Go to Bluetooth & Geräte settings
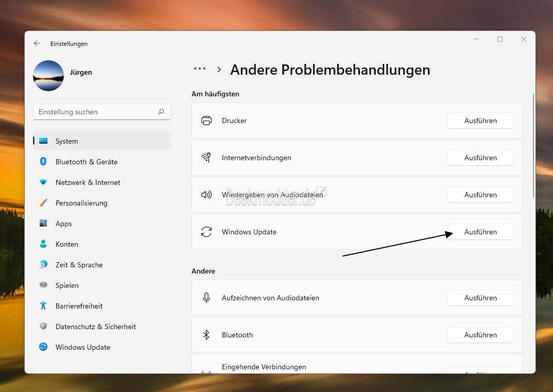 click(x=102, y=162)
